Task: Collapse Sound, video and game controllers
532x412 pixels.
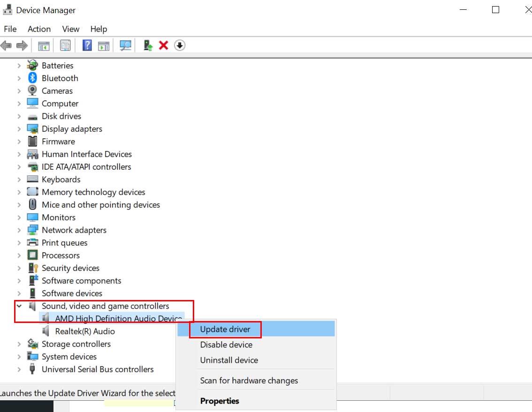Action: (x=19, y=306)
